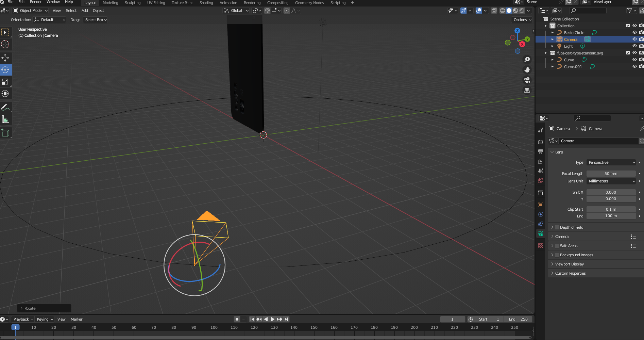Select the Select Box tool in toolbar

point(5,32)
